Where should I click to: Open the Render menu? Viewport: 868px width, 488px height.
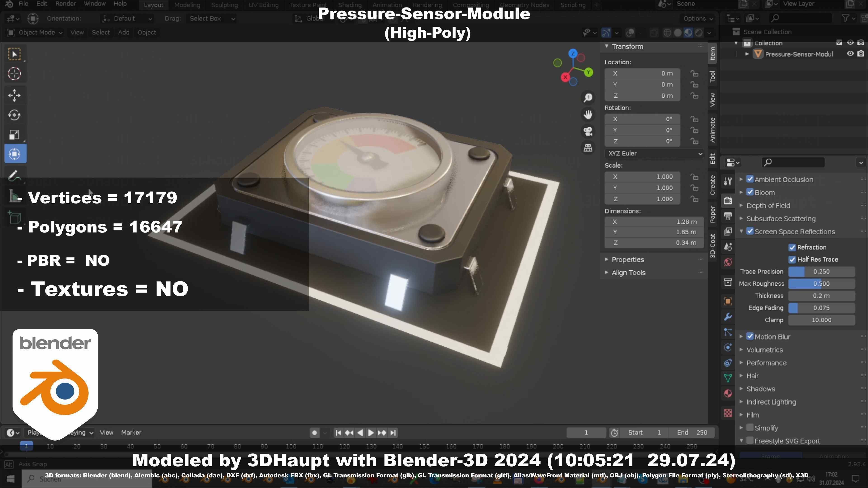tap(66, 4)
